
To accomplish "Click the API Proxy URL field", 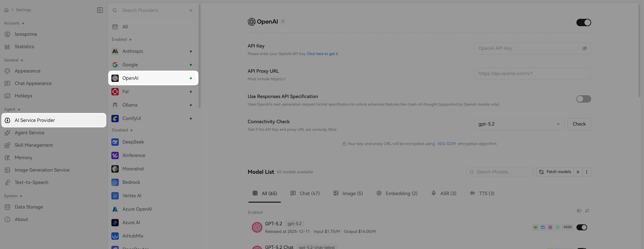I will [x=532, y=74].
